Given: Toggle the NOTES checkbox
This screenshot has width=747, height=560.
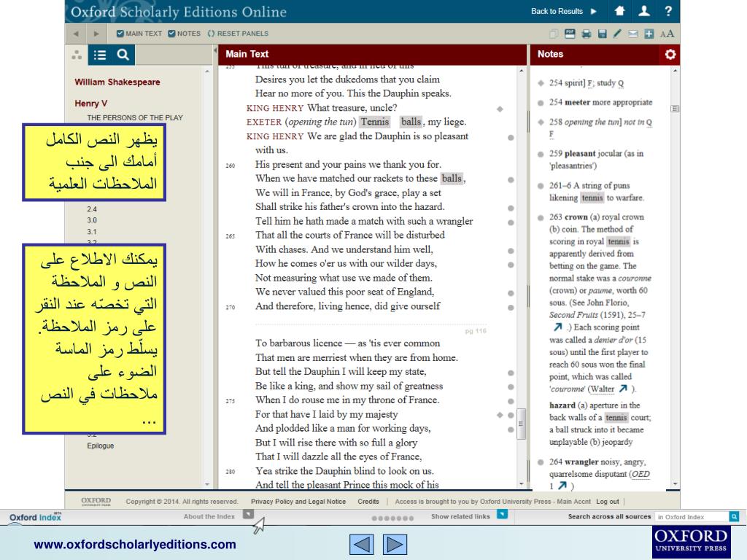Looking at the screenshot, I should click(171, 34).
